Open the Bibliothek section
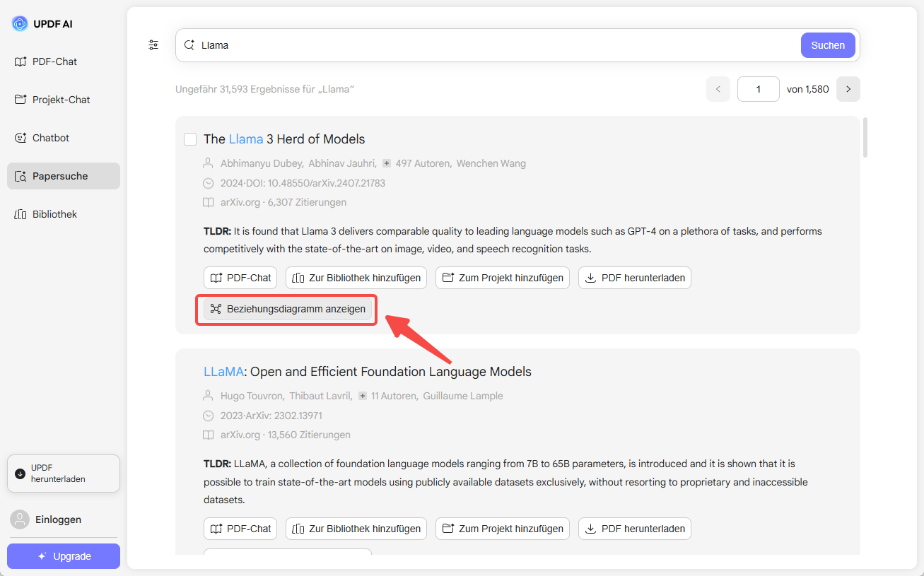924x576 pixels. click(x=64, y=214)
